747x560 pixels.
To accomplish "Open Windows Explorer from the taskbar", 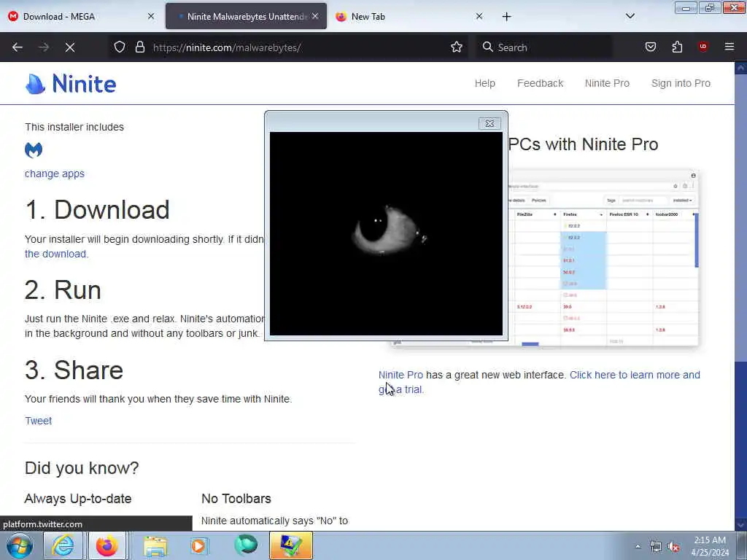I will (155, 545).
